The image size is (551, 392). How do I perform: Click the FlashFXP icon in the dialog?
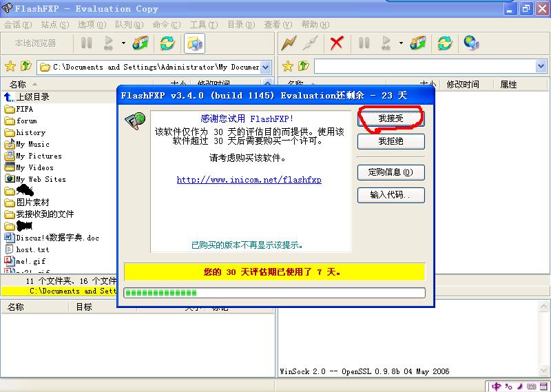(x=135, y=121)
